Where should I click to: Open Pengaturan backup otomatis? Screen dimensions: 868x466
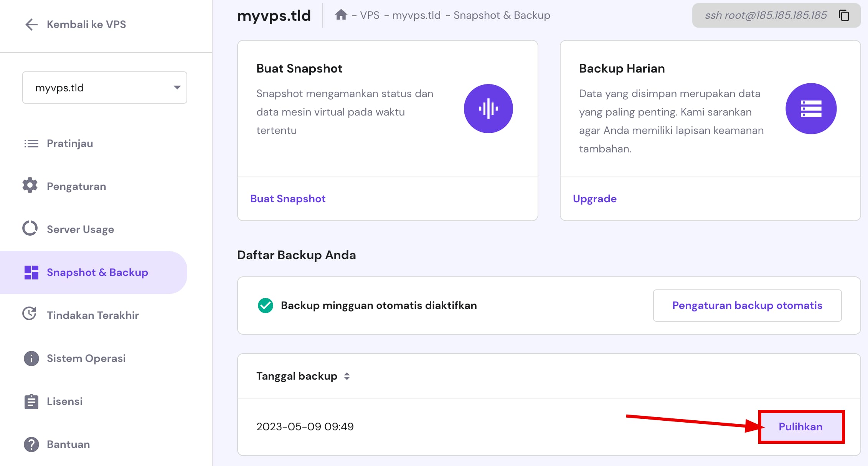746,305
